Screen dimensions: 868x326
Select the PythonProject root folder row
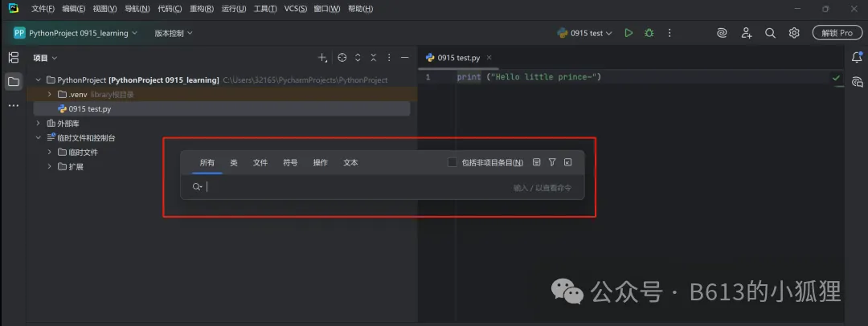[222, 80]
